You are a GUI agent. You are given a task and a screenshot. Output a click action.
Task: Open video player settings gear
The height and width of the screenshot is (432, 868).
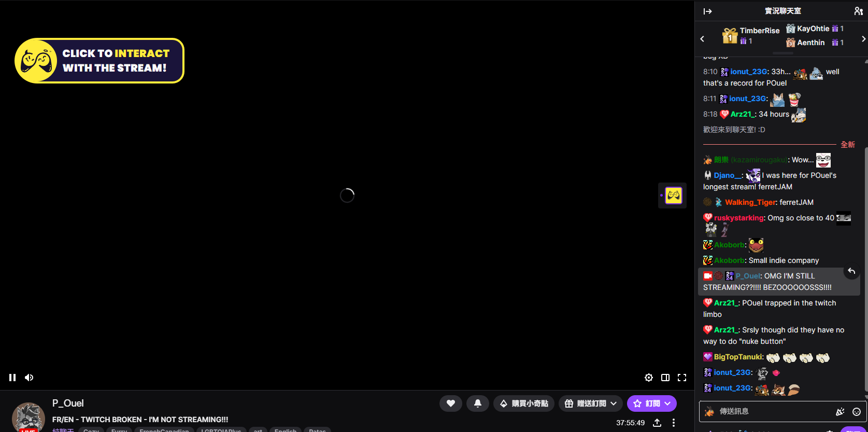[648, 378]
